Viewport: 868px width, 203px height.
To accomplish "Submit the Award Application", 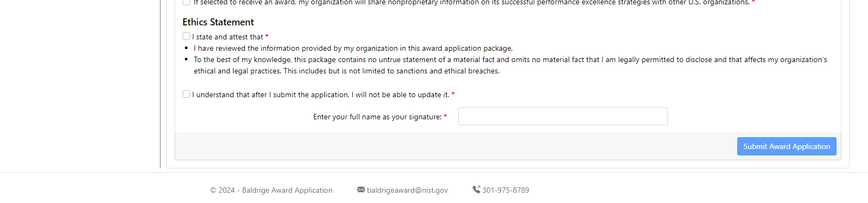I will 786,146.
